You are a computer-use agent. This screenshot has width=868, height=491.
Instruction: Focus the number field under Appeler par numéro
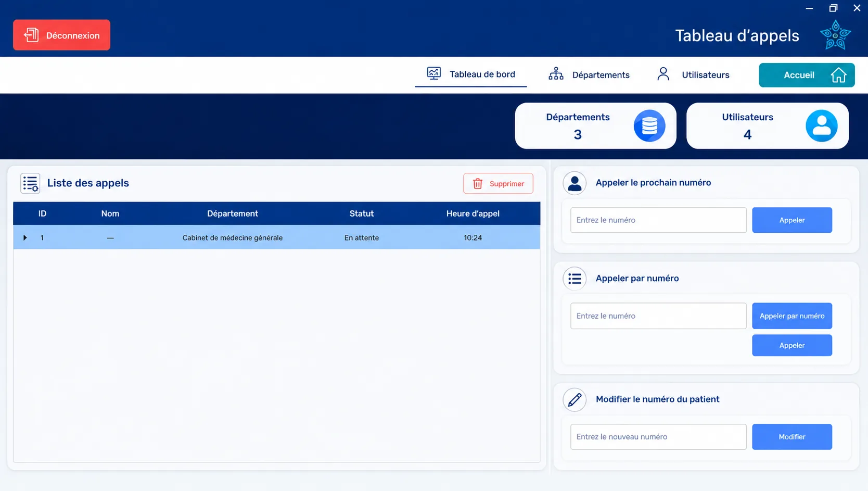coord(658,316)
